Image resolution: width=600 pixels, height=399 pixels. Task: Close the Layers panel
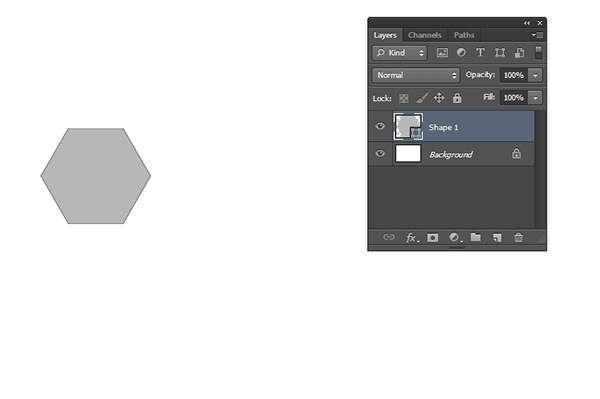tap(540, 23)
